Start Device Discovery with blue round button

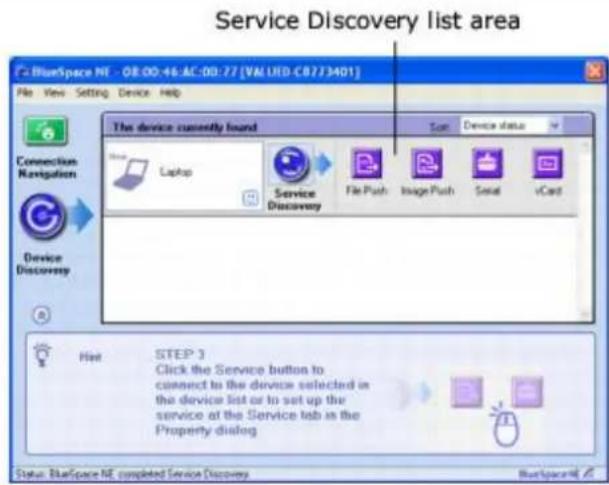coord(42,216)
